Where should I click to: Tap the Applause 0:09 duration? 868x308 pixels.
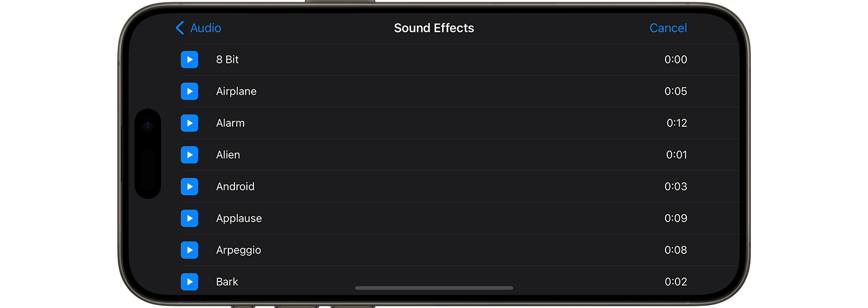[676, 219]
